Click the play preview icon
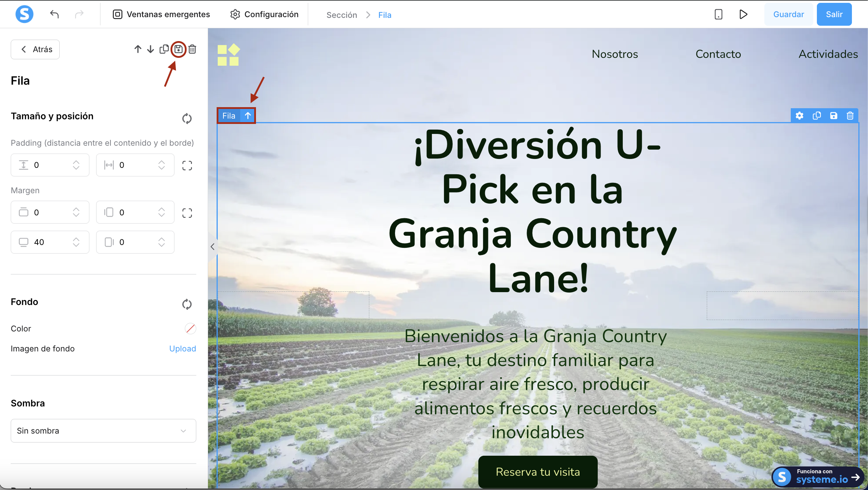 point(743,14)
